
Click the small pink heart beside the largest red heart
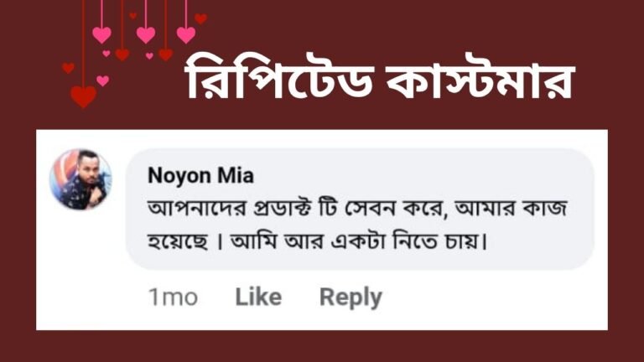(x=102, y=80)
